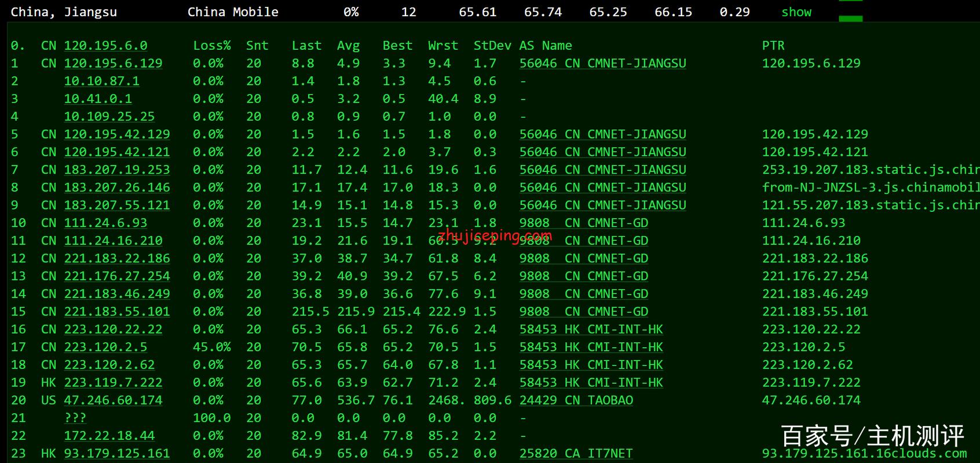Open hop 14 IP 221.183.46.249
This screenshot has width=980, height=463.
[x=117, y=294]
